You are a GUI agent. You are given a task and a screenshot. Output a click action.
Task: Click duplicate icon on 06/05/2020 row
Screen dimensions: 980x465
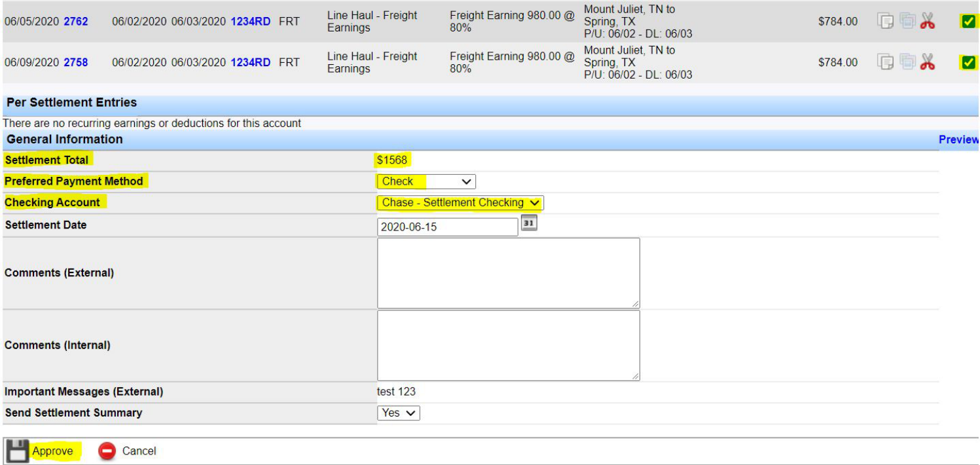point(907,21)
